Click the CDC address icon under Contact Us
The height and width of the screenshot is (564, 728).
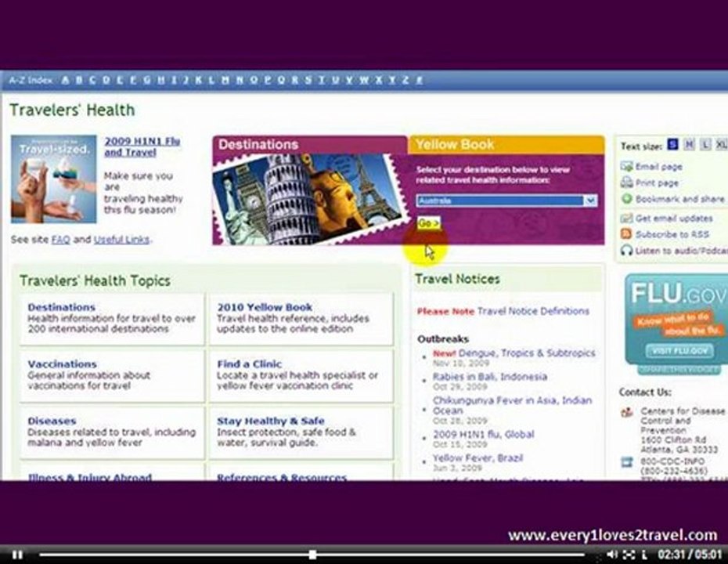click(x=627, y=412)
